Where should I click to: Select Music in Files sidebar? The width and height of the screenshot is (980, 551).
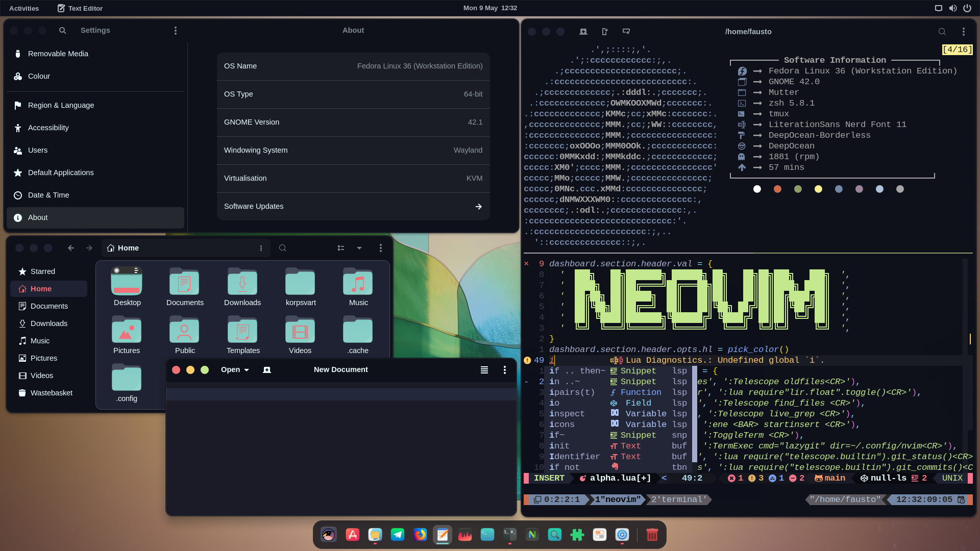point(48,341)
